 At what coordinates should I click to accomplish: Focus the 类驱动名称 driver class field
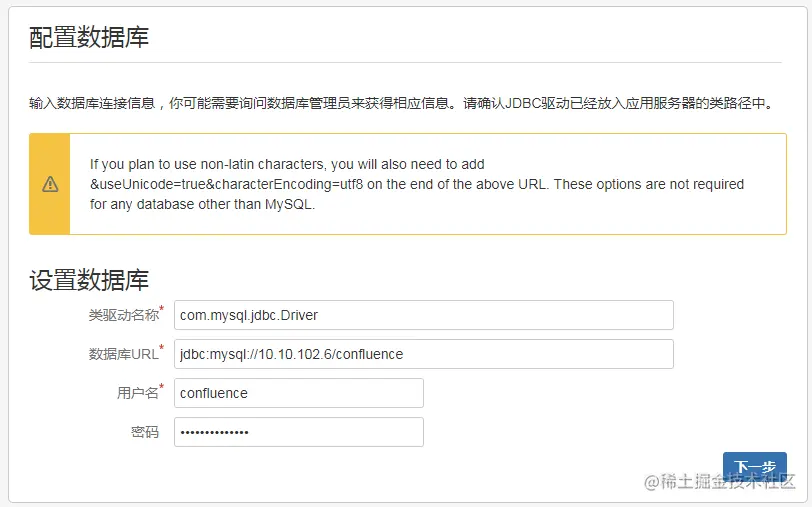pos(423,315)
